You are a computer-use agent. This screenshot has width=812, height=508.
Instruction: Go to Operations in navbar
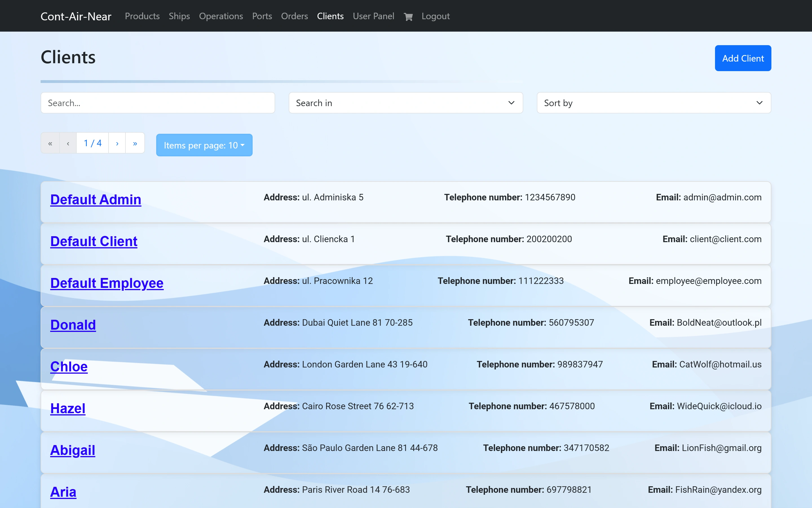point(221,16)
